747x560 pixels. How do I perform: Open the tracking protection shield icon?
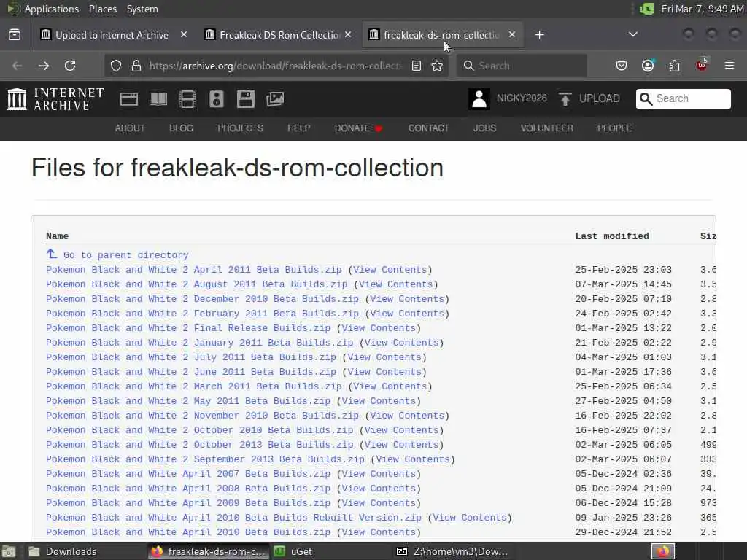(116, 66)
